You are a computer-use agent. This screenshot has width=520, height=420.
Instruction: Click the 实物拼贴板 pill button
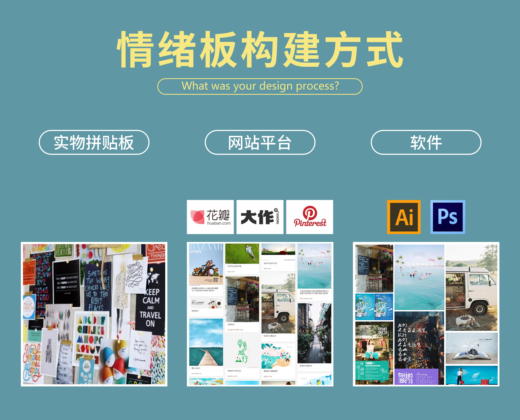click(94, 142)
